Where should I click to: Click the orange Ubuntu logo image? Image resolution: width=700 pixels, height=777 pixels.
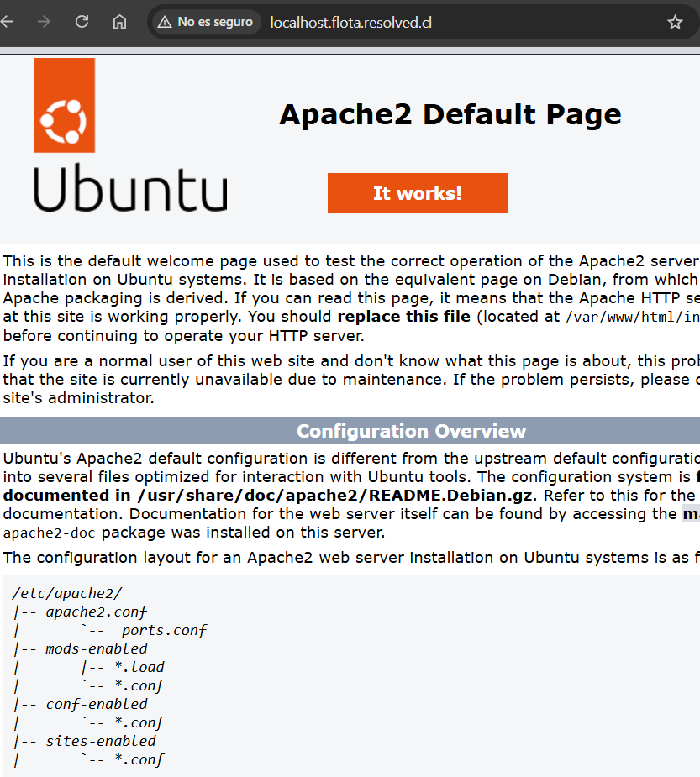[64, 105]
